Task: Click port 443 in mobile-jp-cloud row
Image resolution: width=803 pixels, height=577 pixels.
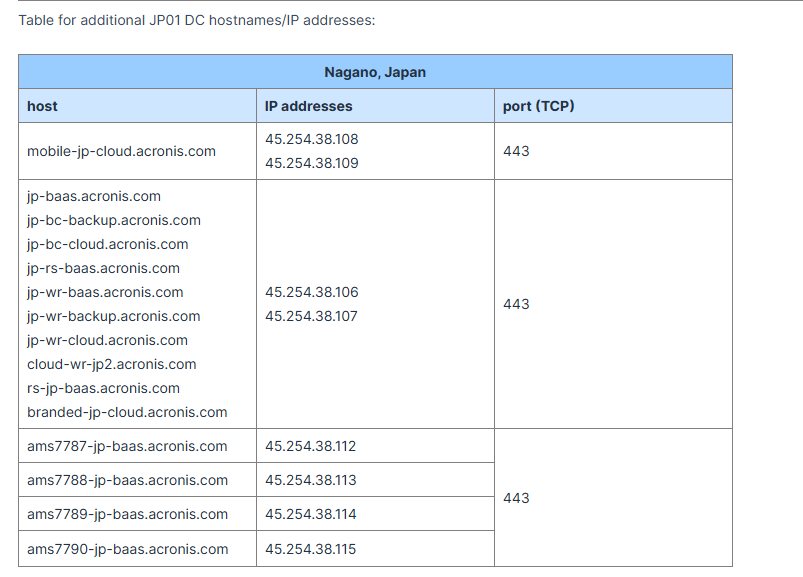Action: [516, 151]
